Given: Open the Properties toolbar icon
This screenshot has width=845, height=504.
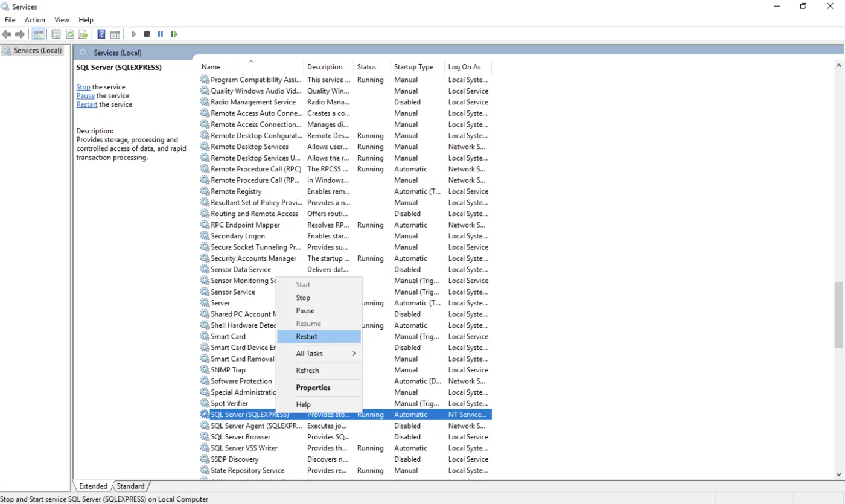Looking at the screenshot, I should tap(56, 34).
